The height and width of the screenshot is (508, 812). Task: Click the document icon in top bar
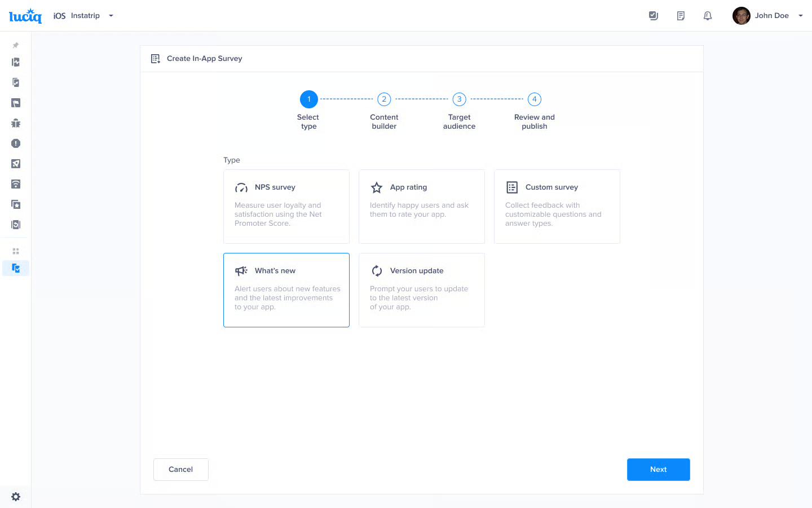point(681,16)
